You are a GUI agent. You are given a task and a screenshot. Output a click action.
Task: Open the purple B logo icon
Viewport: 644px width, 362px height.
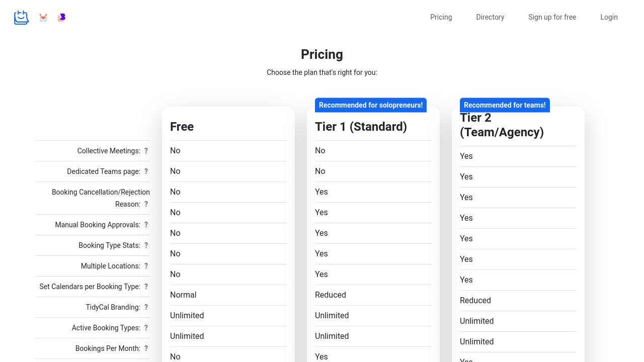(x=61, y=18)
